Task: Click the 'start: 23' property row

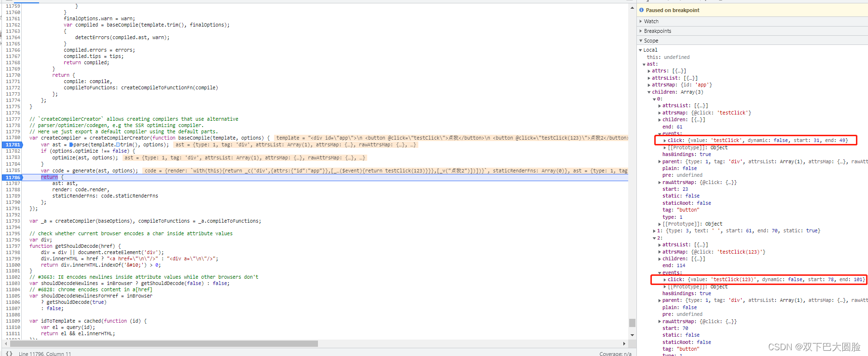Action: coord(675,189)
